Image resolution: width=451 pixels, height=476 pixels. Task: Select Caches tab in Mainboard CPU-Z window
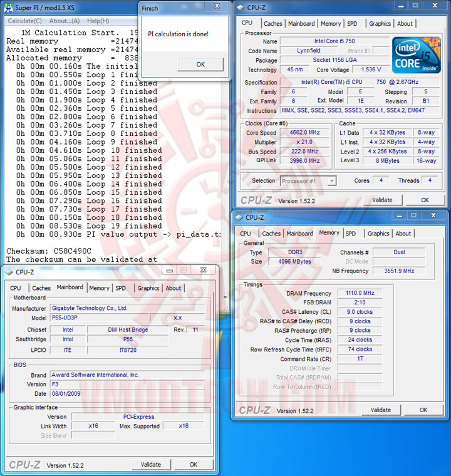tap(41, 288)
